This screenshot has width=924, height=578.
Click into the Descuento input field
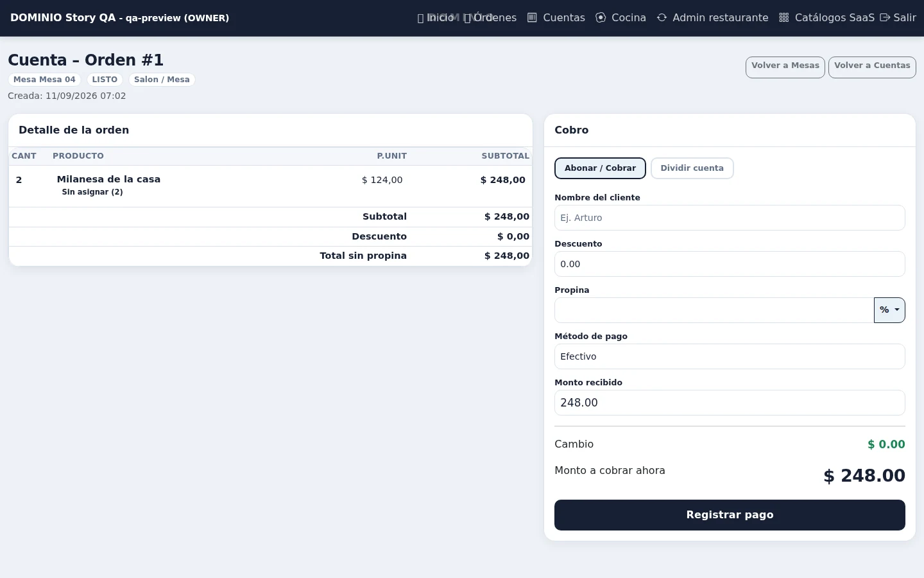pos(730,264)
